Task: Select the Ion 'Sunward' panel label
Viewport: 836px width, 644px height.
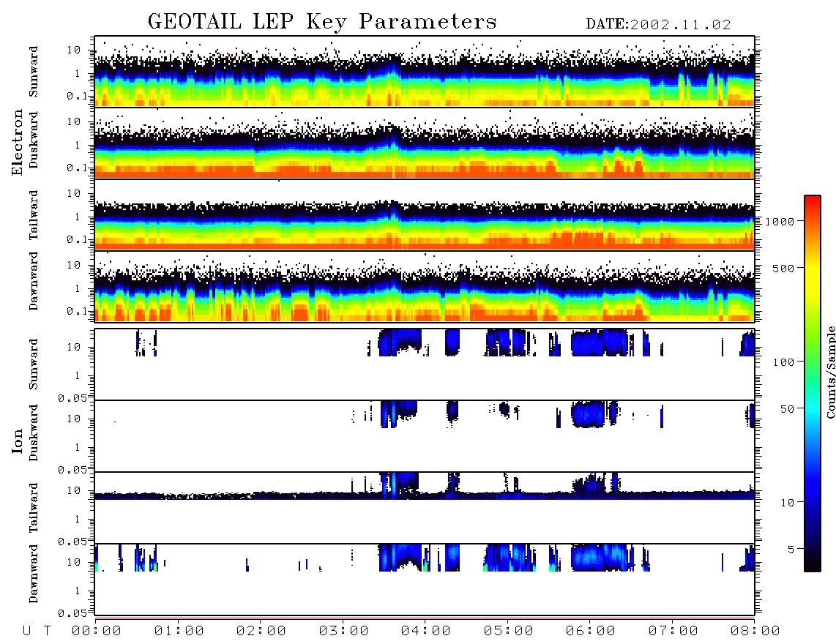Action: 34,364
